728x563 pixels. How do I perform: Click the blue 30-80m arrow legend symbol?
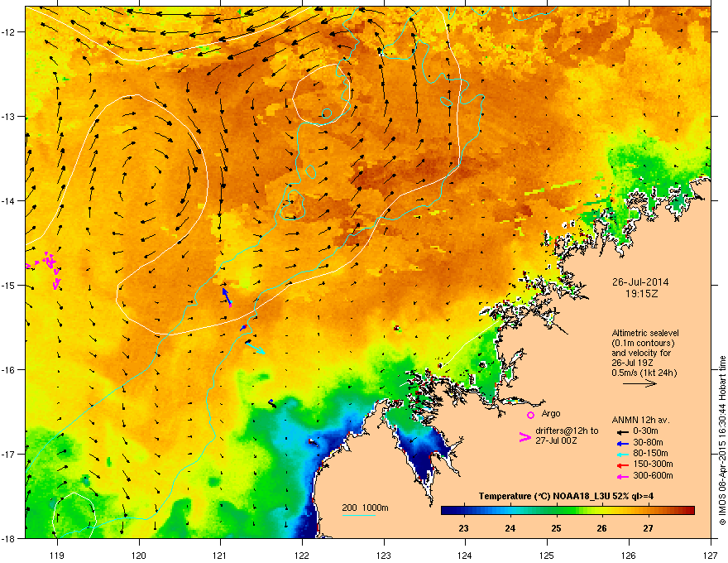click(x=622, y=443)
